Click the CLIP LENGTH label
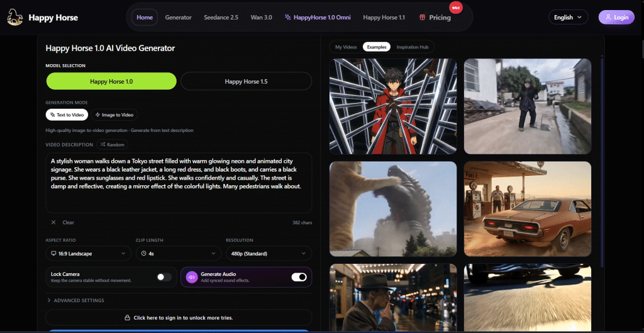The image size is (644, 333). tap(150, 240)
